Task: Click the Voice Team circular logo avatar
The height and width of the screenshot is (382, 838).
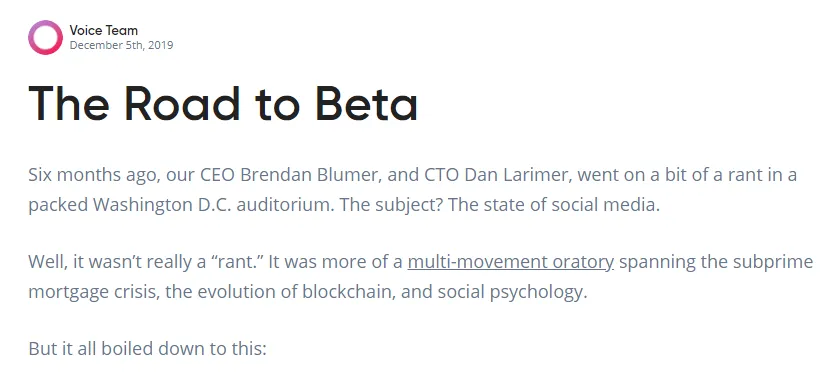Action: tap(45, 37)
